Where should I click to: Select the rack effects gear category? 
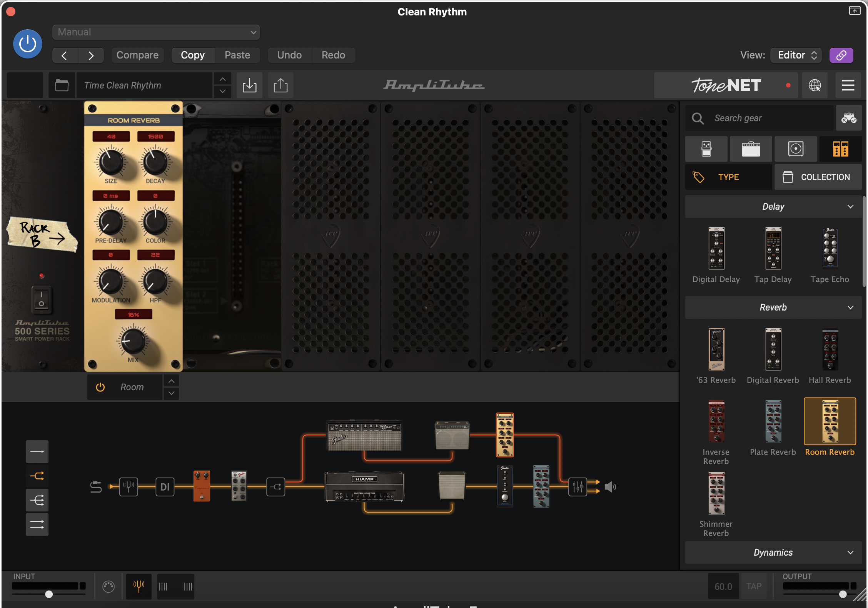(840, 149)
